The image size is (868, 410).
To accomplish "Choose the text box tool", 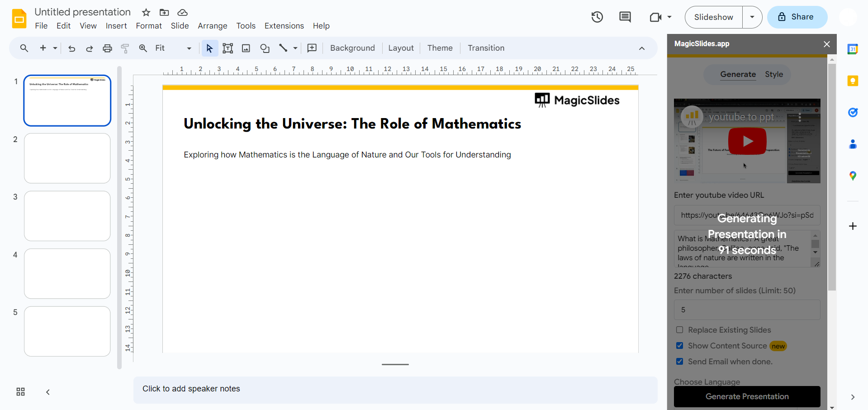I will [228, 48].
